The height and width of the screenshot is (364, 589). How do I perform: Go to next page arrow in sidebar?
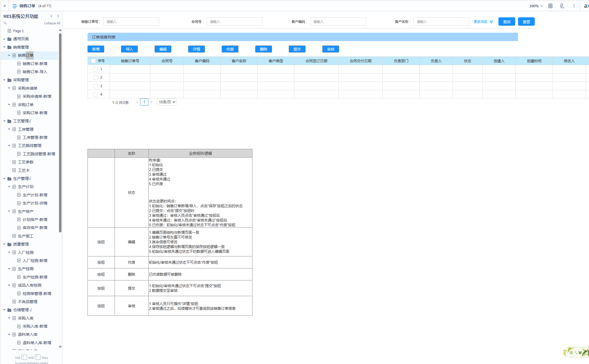pyautogui.click(x=58, y=16)
